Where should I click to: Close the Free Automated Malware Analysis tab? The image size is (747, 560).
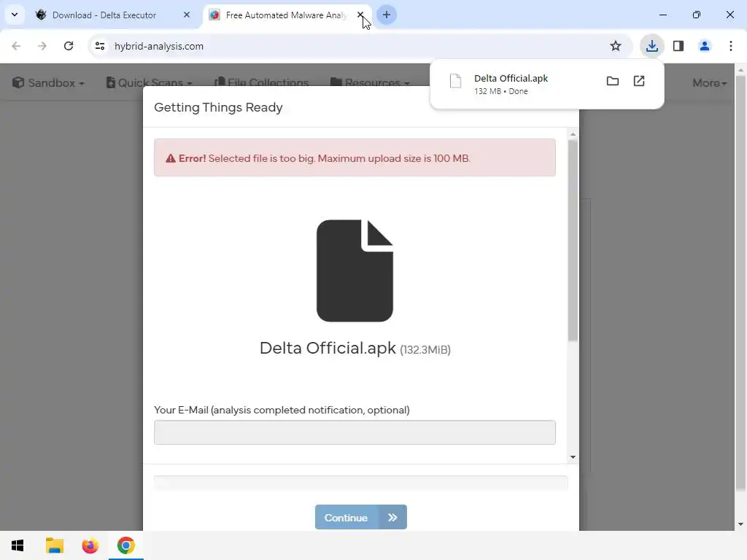tap(360, 15)
